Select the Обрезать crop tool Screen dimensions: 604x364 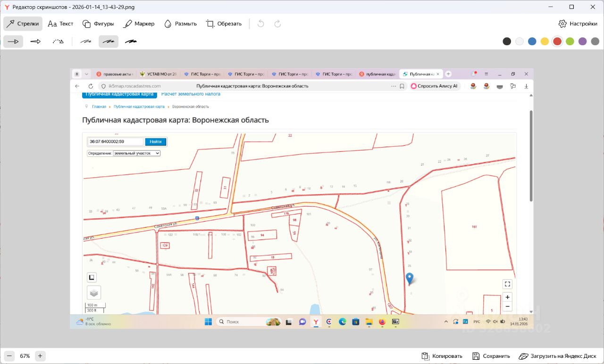pos(224,24)
